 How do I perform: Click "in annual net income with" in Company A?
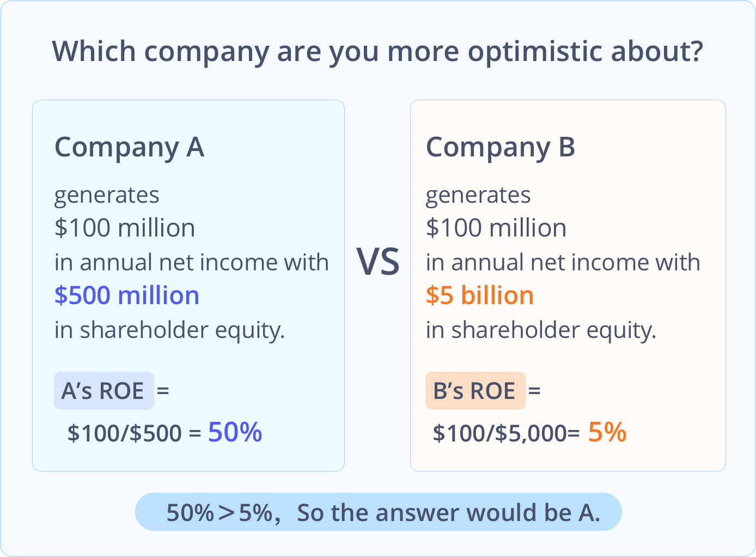coord(192,262)
